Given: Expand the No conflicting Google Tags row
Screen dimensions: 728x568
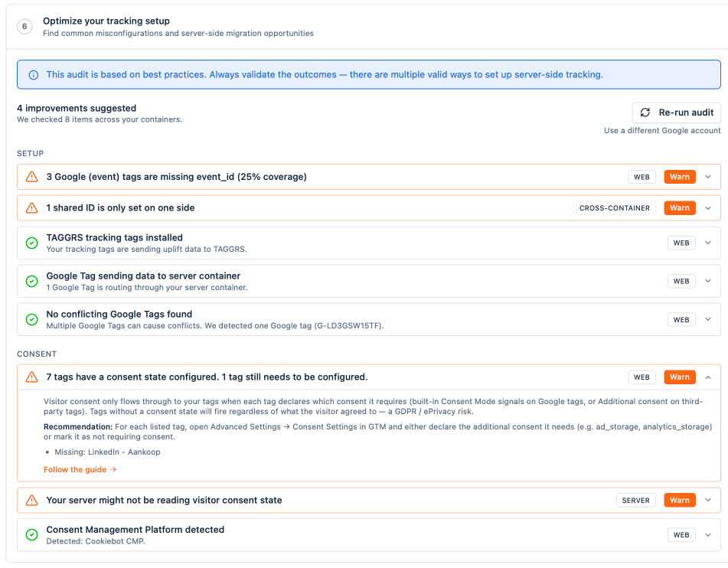Looking at the screenshot, I should pos(708,319).
